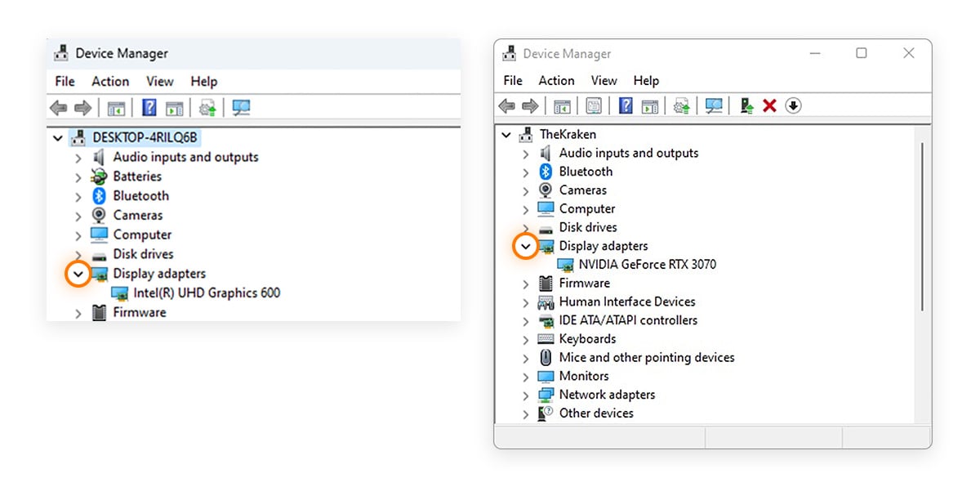Image resolution: width=980 pixels, height=487 pixels.
Task: Select Intel(R) UHD Graphics 600 device
Action: pyautogui.click(x=207, y=293)
